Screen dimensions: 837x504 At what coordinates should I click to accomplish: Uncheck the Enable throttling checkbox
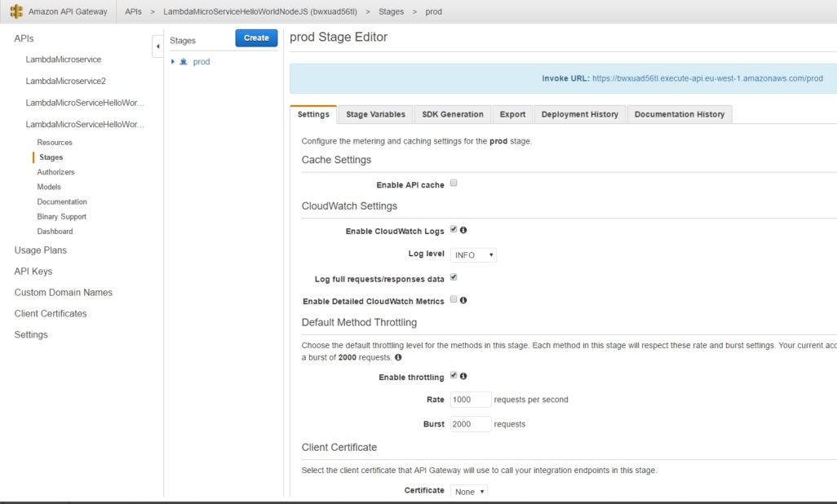pos(454,375)
